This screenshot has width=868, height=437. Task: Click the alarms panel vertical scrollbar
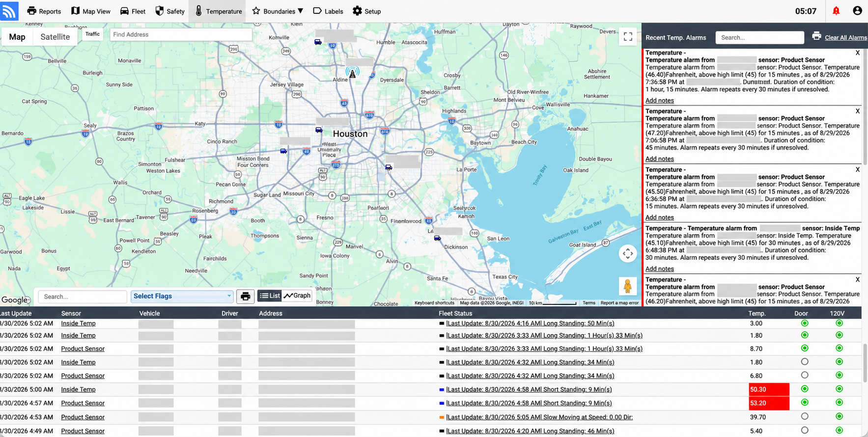pos(865,107)
